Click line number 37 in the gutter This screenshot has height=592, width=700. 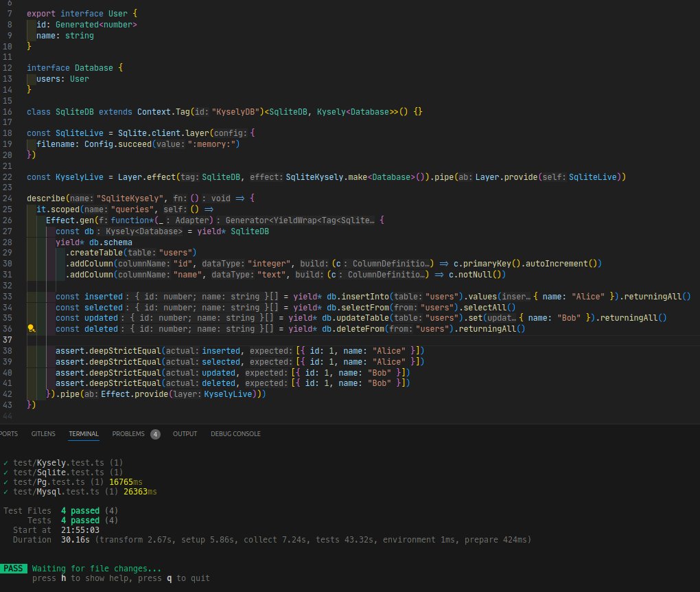coord(8,339)
